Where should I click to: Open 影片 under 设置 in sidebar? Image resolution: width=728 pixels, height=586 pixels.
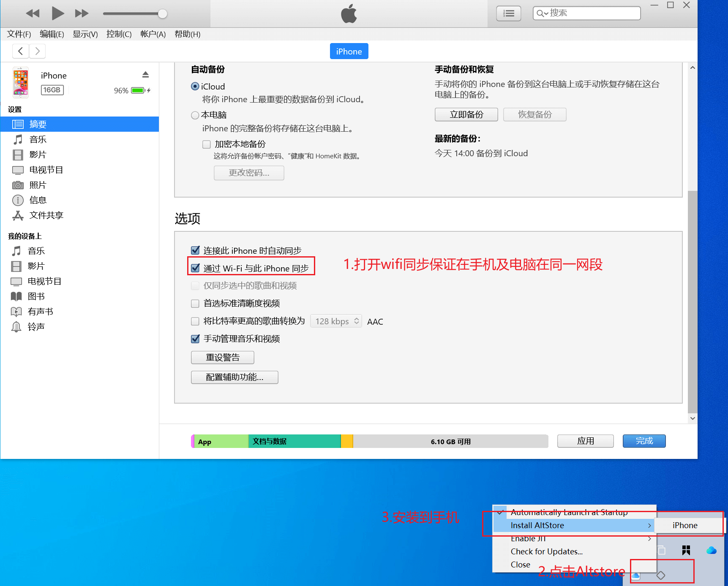coord(79,155)
